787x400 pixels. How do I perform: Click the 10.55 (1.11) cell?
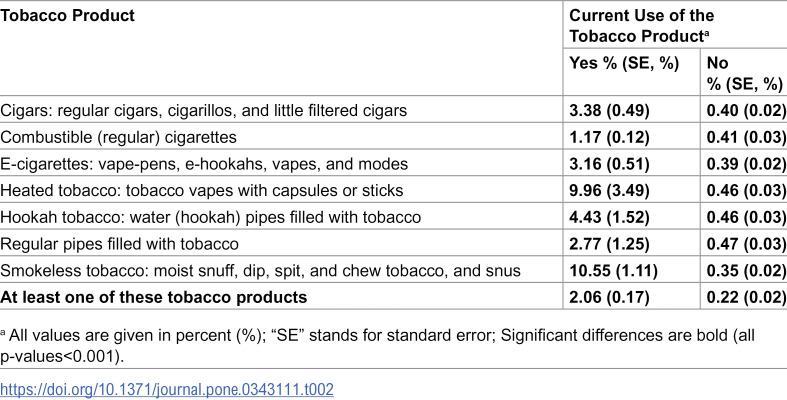point(613,271)
